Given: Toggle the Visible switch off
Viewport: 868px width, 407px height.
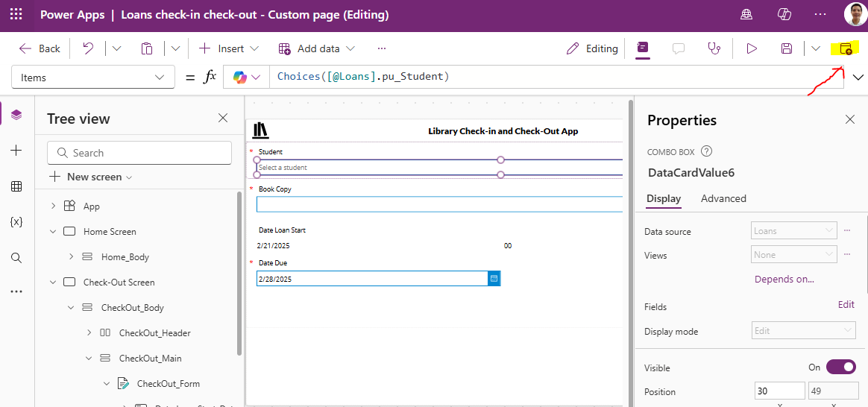Looking at the screenshot, I should tap(840, 367).
